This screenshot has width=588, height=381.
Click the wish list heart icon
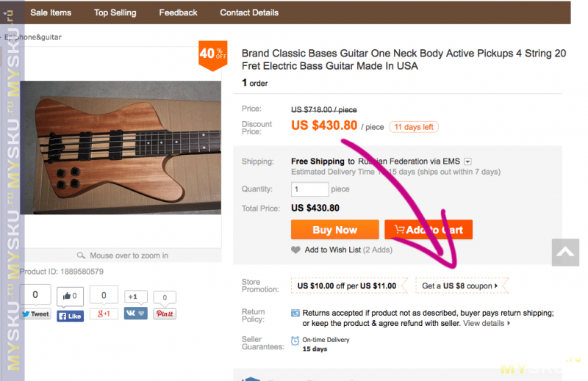coord(295,250)
